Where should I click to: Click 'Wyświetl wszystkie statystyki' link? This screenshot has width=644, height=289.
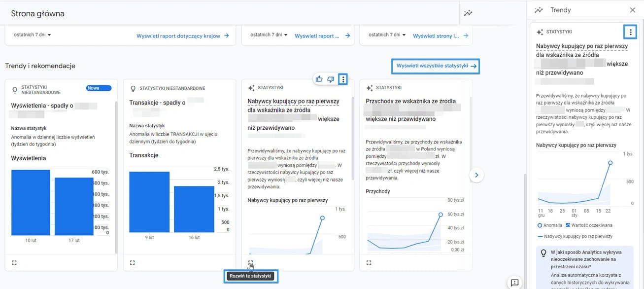click(x=436, y=66)
